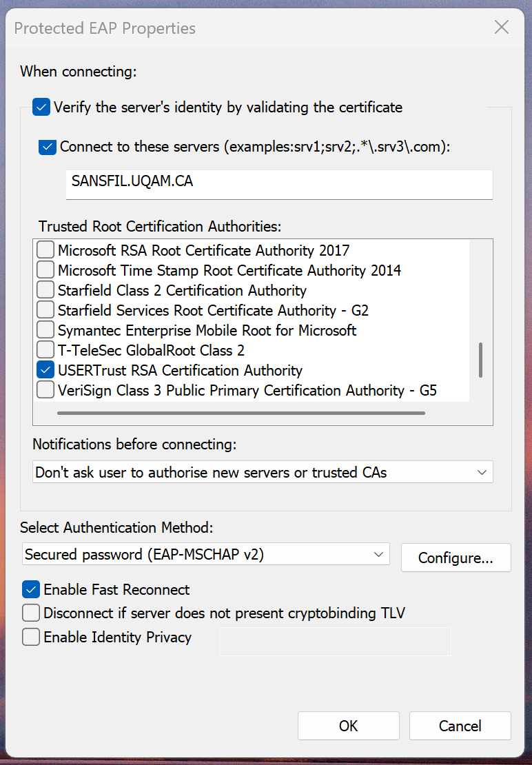Image resolution: width=532 pixels, height=765 pixels.
Task: Confirm settings with the OK button
Action: [x=349, y=726]
